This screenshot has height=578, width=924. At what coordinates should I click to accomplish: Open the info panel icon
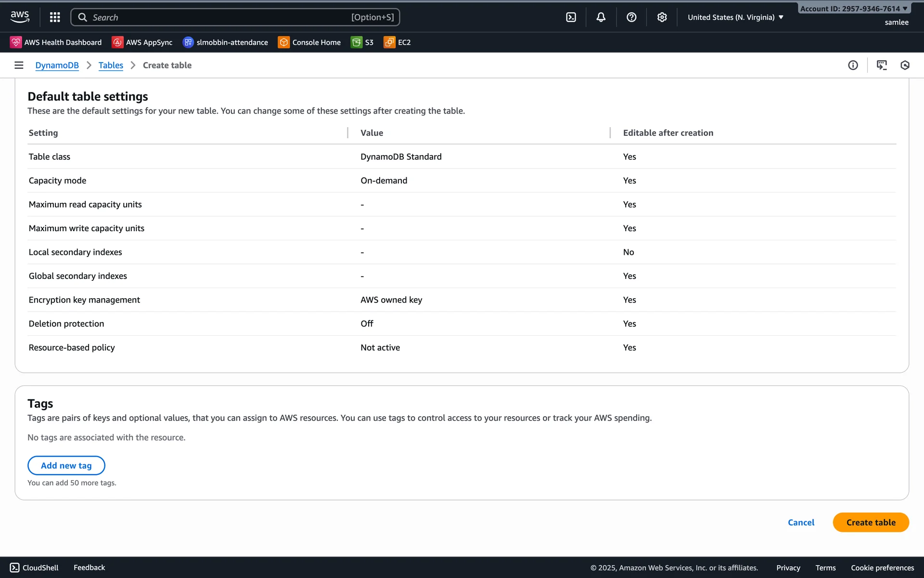[x=853, y=65]
